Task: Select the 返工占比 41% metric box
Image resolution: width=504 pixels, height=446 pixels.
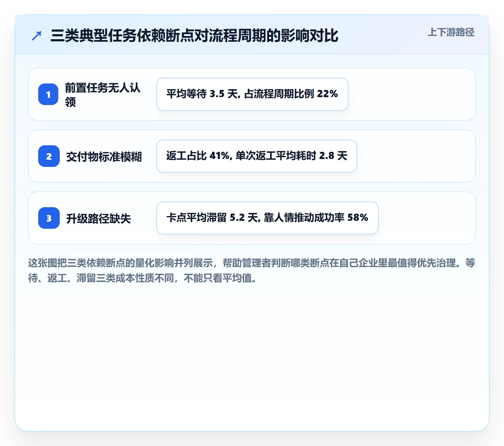Action: 257,156
